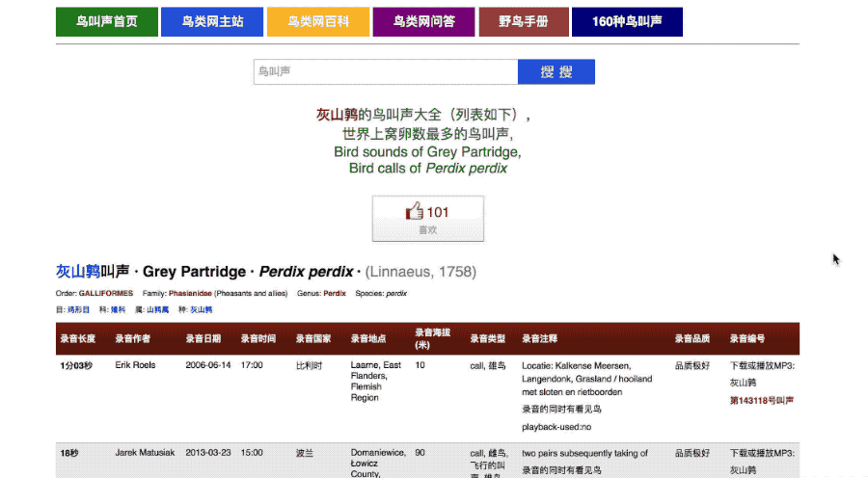This screenshot has height=478, width=868.
Task: Open the 灰山鹑 species link after 种:
Action: [201, 309]
